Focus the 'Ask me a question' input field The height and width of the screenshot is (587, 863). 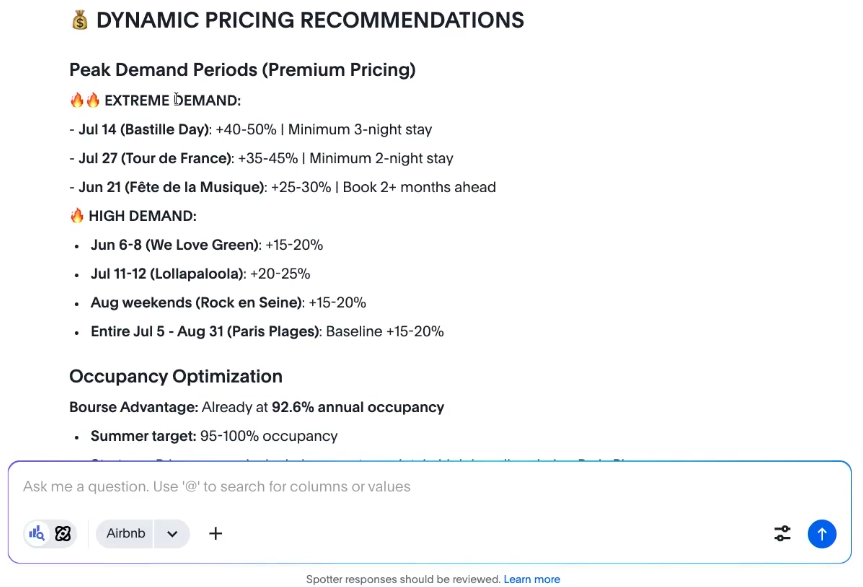pyautogui.click(x=400, y=487)
